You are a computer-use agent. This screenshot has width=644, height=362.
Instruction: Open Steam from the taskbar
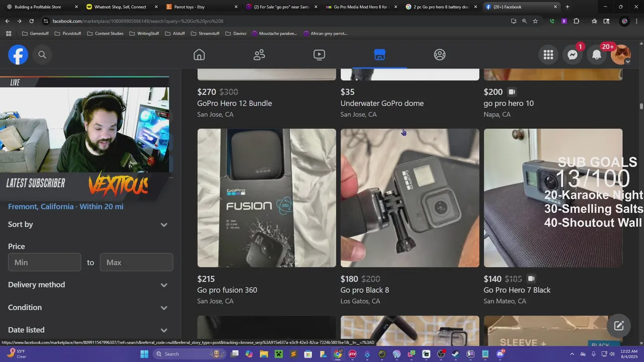pos(455,354)
